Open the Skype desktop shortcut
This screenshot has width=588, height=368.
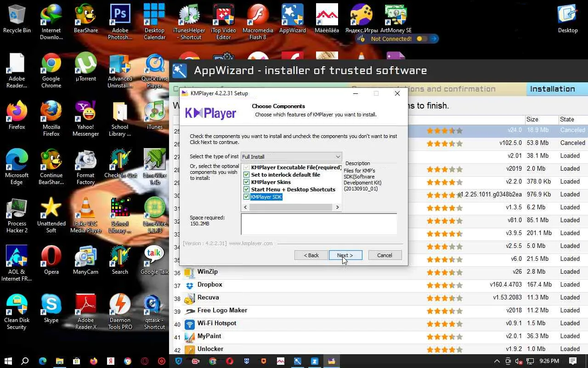51,308
